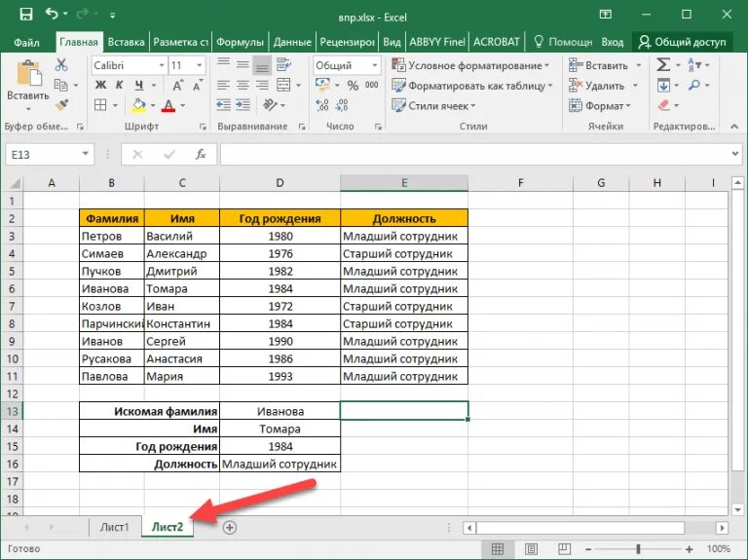Viewport: 748px width, 560px height.
Task: Align text to the right
Action: click(262, 86)
